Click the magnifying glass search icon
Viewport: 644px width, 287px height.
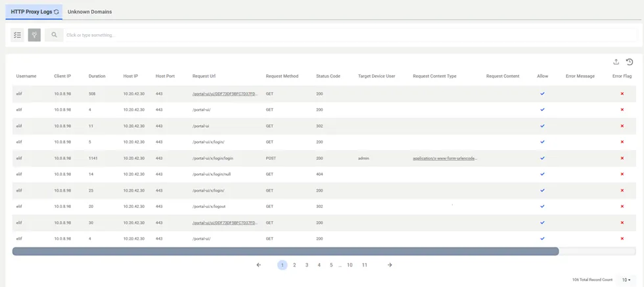[x=54, y=35]
